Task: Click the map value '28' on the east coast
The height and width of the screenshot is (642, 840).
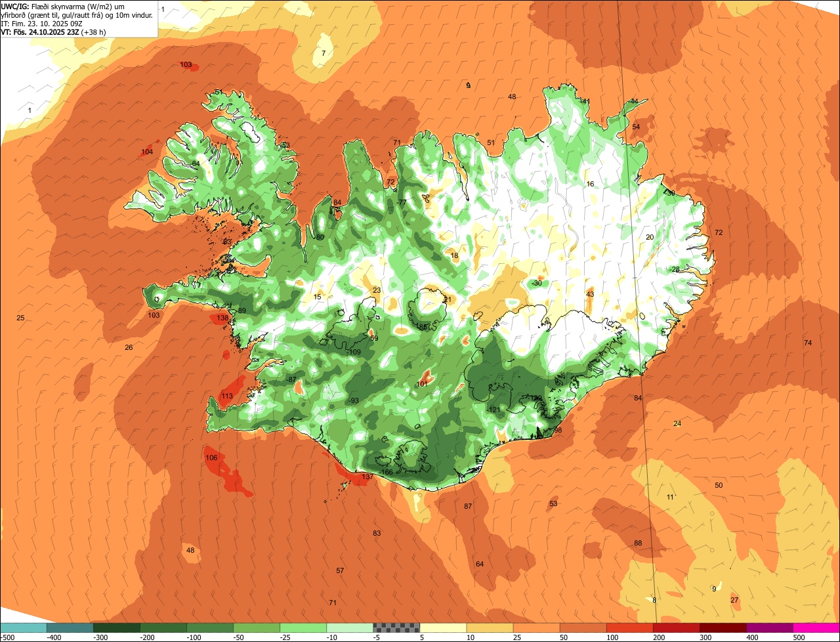Action: (x=675, y=269)
